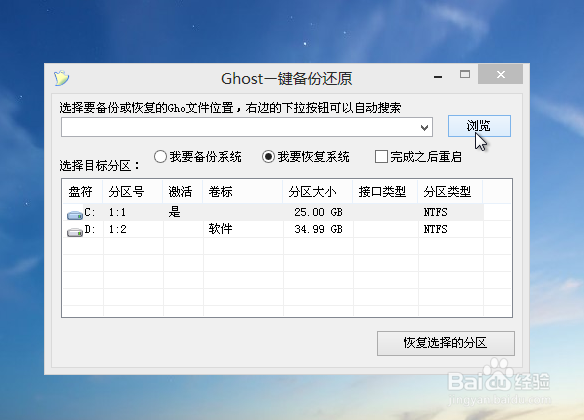Image resolution: width=584 pixels, height=420 pixels.
Task: Sort by the 分区号 column header
Action: [x=133, y=192]
